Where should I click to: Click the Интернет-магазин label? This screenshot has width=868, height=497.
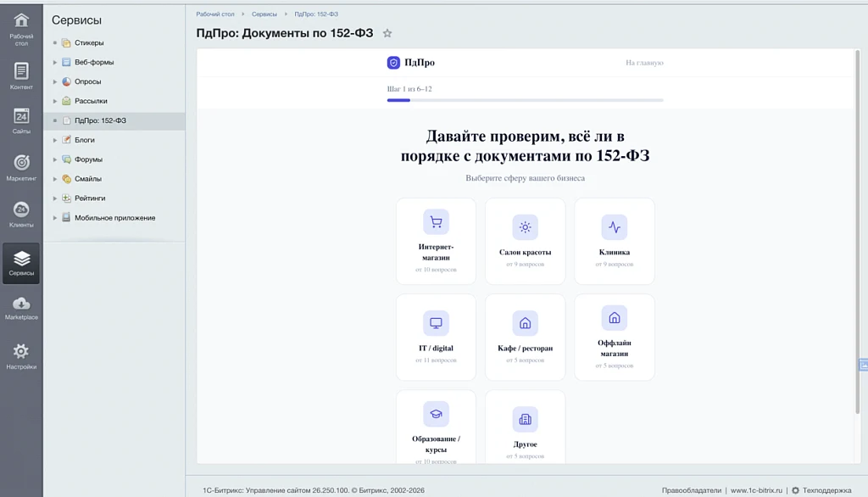point(437,252)
